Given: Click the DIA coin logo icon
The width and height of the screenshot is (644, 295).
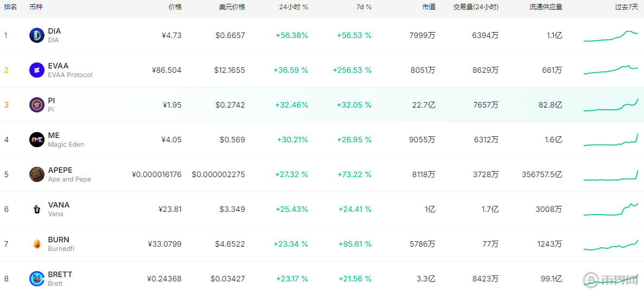Looking at the screenshot, I should [x=37, y=35].
